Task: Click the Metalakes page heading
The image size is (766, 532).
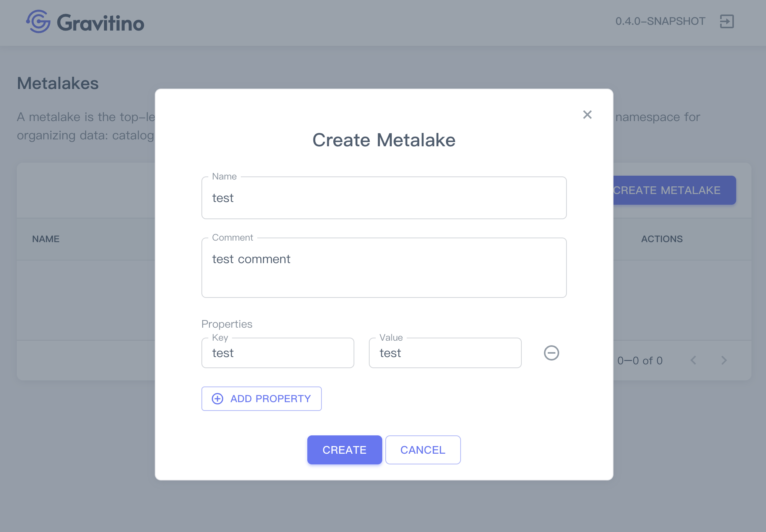Action: click(x=58, y=83)
